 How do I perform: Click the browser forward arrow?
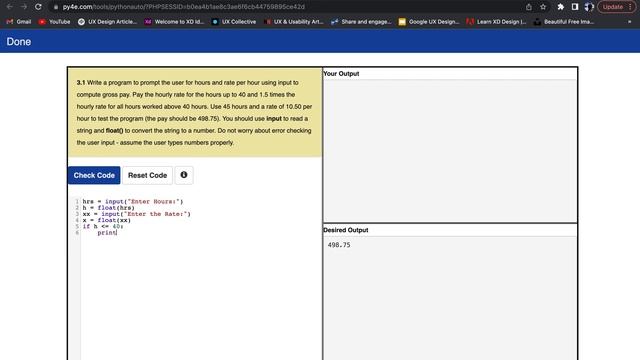coord(24,7)
